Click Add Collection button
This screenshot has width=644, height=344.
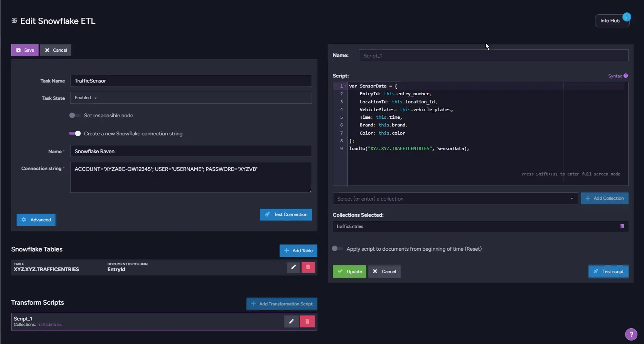(605, 198)
